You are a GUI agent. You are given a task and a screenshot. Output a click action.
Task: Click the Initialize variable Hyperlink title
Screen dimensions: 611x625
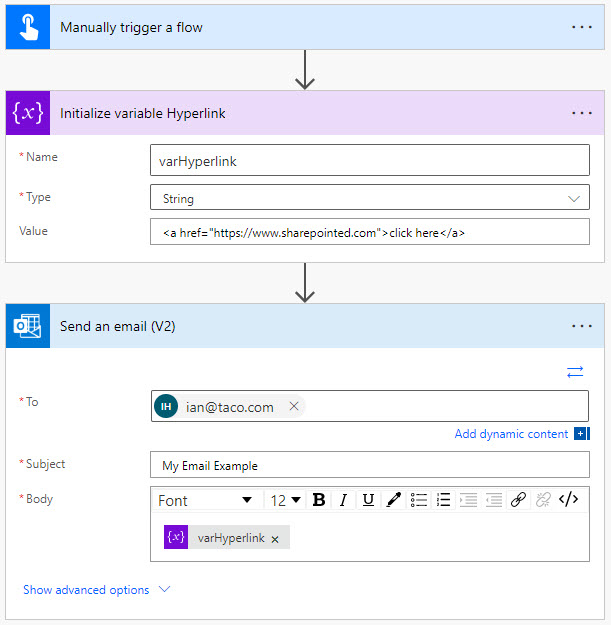[142, 113]
